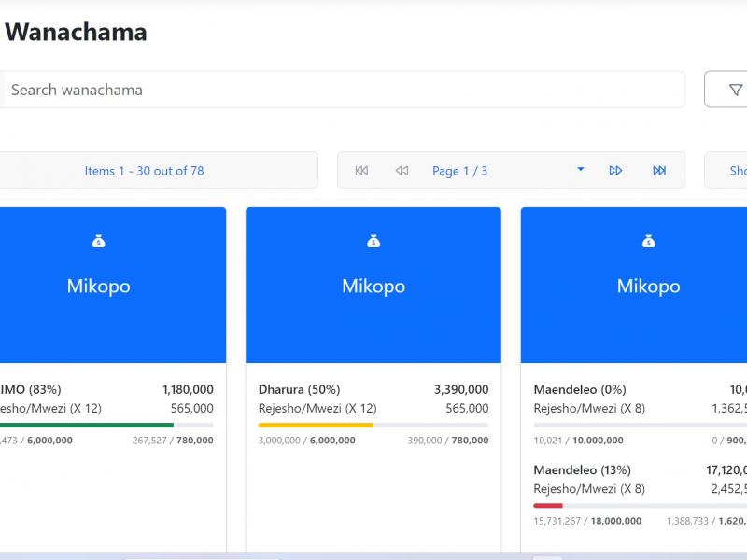
Task: Click the yellow Dharura 50% progress bar
Action: (316, 426)
